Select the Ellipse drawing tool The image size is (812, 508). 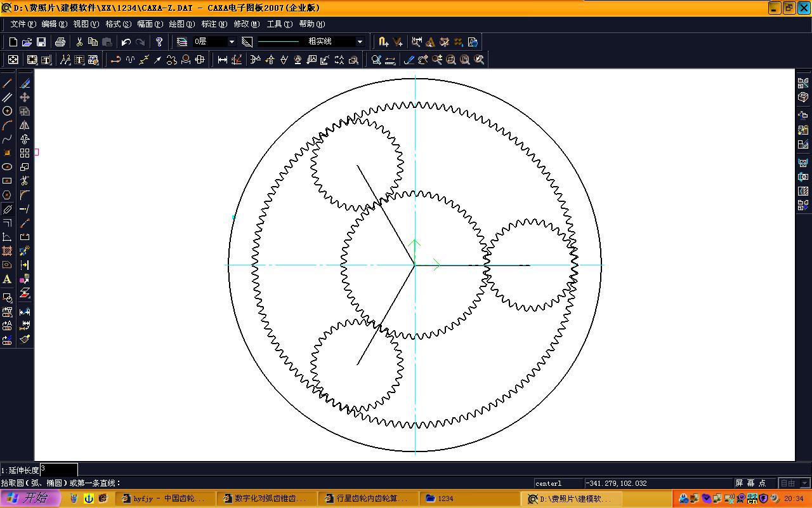pyautogui.click(x=8, y=167)
